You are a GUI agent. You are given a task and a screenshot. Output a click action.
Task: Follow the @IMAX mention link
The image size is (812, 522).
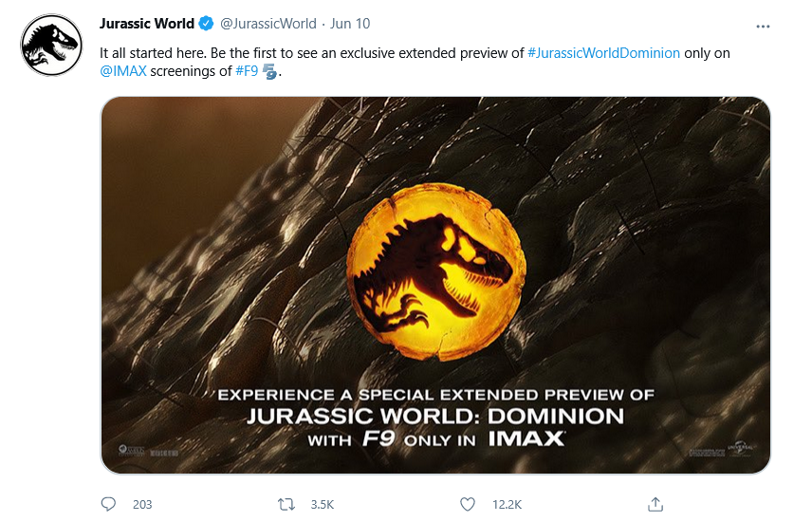(x=123, y=71)
